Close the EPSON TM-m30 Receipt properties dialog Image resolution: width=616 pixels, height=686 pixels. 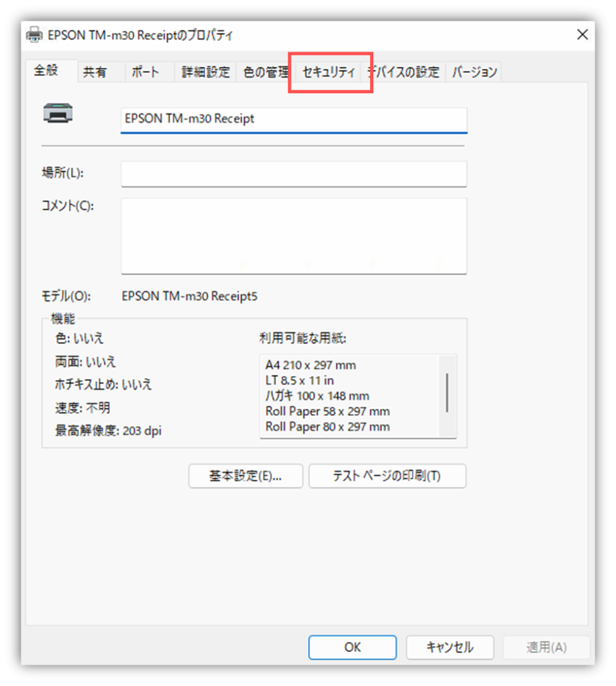[582, 35]
